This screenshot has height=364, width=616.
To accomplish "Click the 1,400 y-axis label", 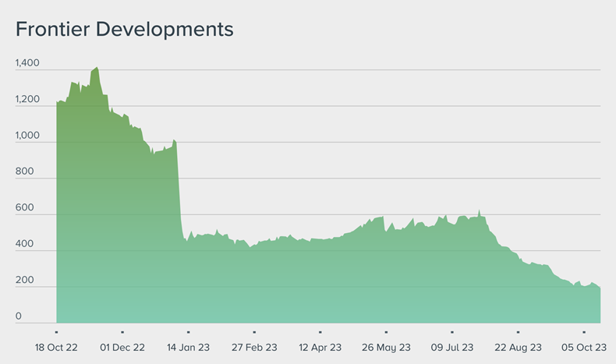I will pos(27,63).
